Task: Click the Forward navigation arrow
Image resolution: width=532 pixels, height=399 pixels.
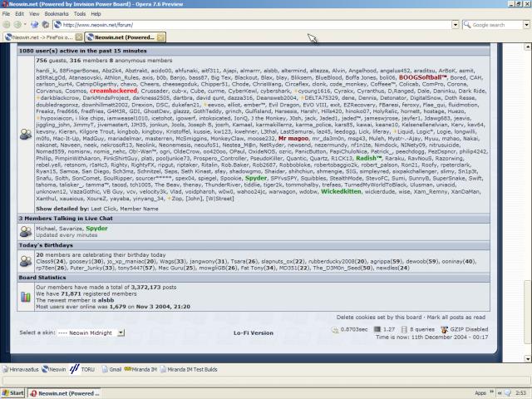Action: [x=17, y=24]
